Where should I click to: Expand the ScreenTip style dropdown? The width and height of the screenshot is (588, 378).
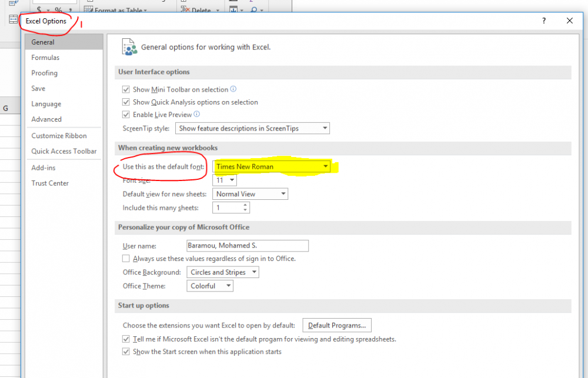pyautogui.click(x=325, y=128)
